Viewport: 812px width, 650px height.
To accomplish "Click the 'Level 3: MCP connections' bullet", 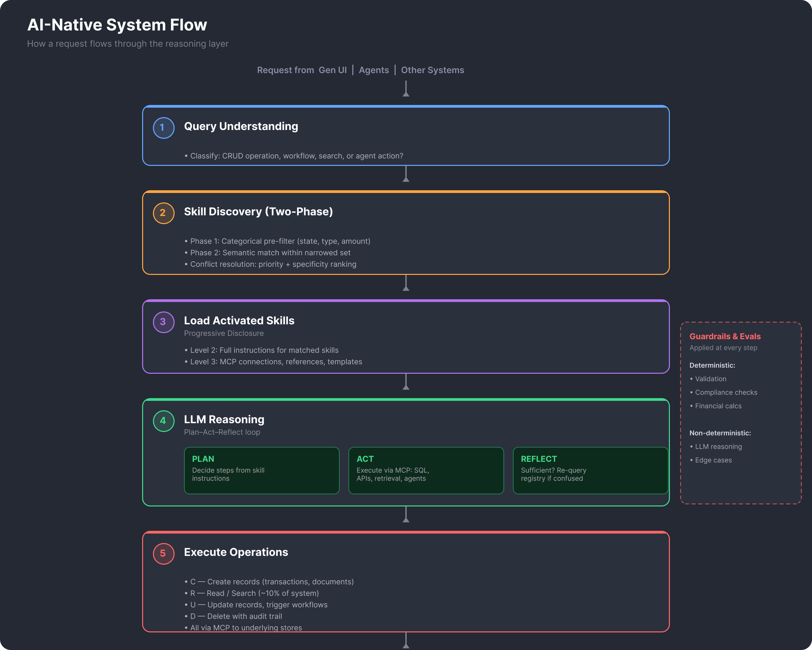I will coord(273,362).
